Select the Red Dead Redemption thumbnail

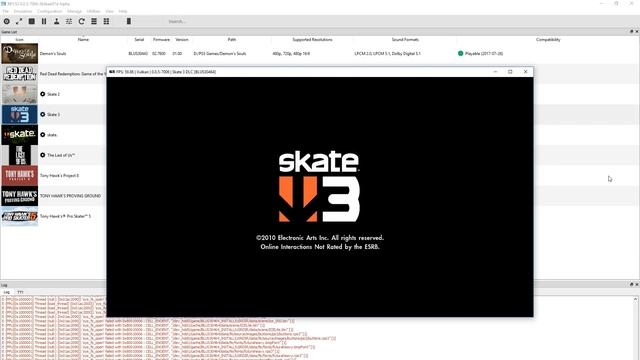point(20,74)
